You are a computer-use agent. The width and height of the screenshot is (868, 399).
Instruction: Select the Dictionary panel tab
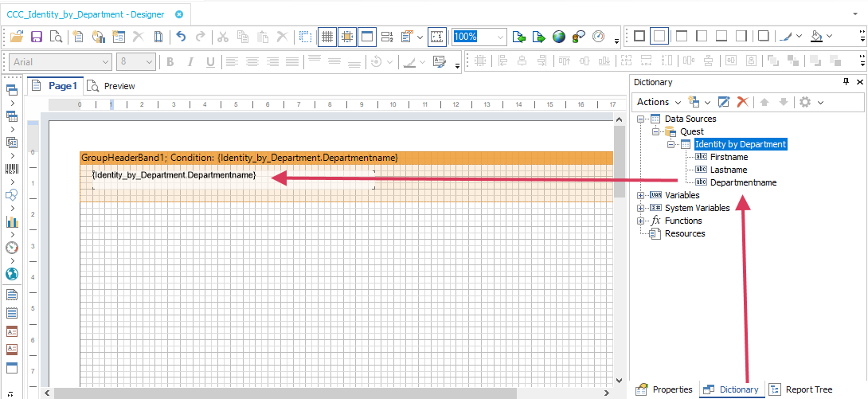click(x=731, y=389)
